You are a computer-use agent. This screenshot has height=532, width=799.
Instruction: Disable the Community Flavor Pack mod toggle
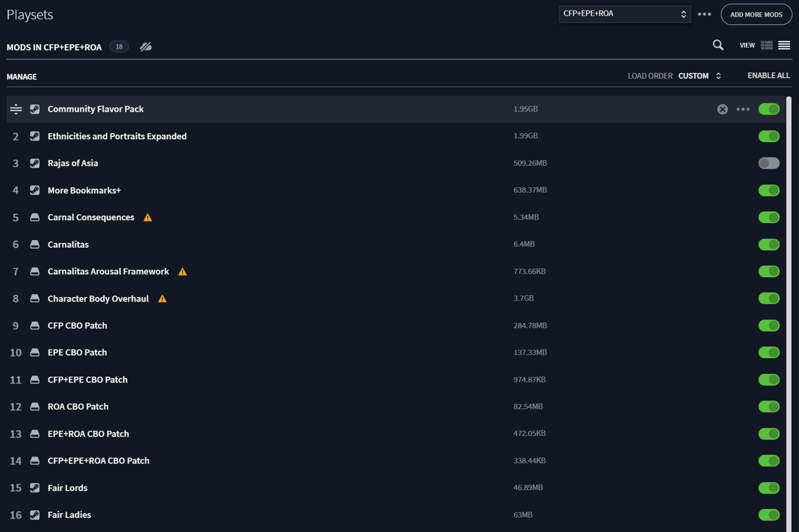pyautogui.click(x=768, y=109)
